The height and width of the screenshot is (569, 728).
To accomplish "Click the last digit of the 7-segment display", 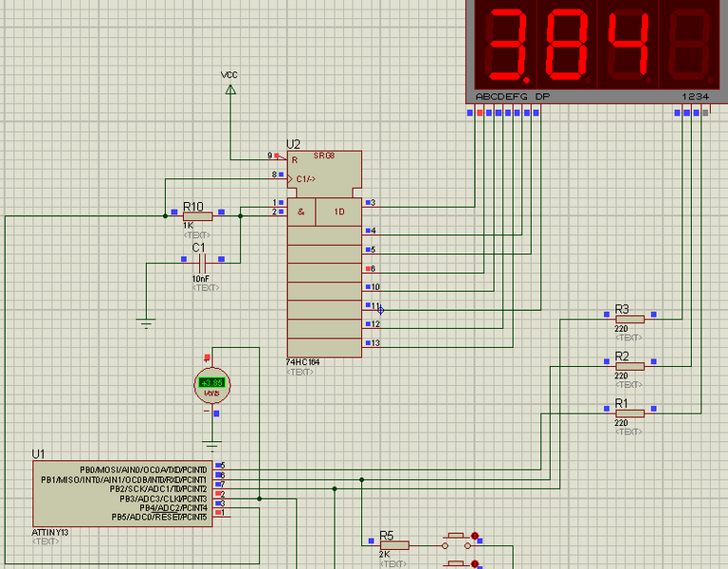I will point(687,47).
